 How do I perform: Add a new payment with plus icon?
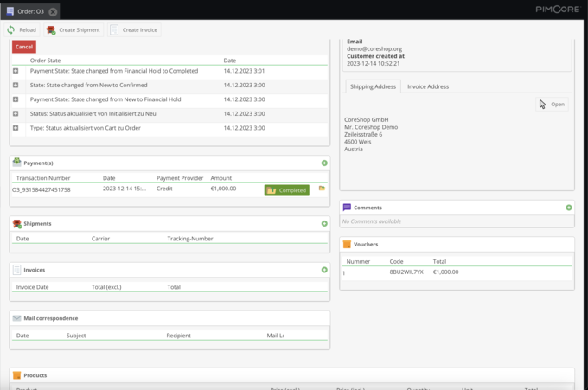tap(324, 163)
